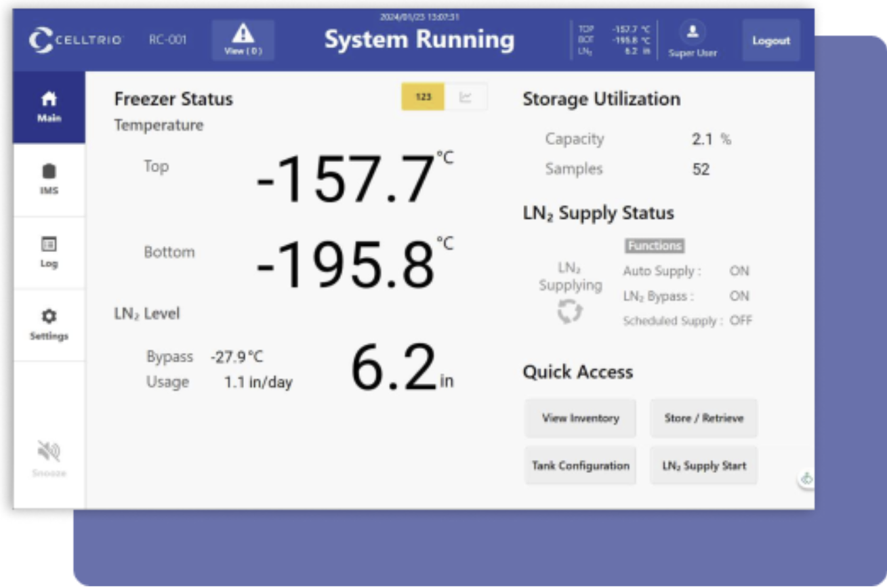The image size is (887, 588).
Task: Open Store / Retrieve quick access
Action: [703, 418]
